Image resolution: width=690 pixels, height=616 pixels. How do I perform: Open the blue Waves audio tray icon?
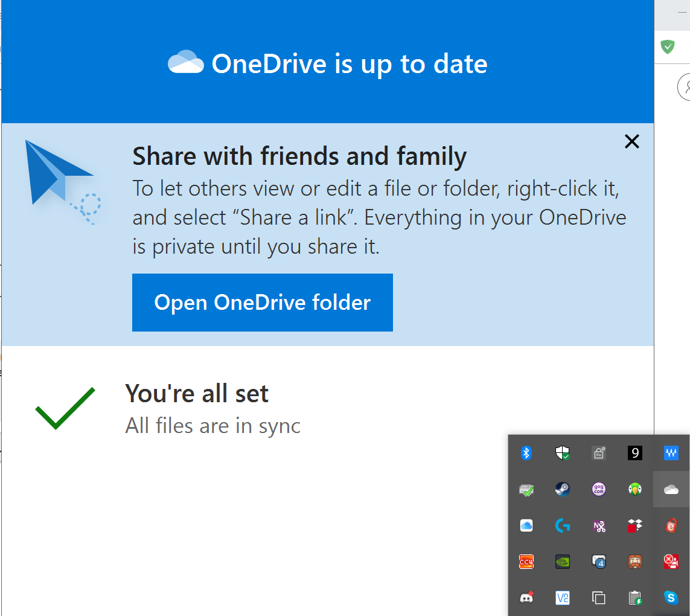coord(671,453)
